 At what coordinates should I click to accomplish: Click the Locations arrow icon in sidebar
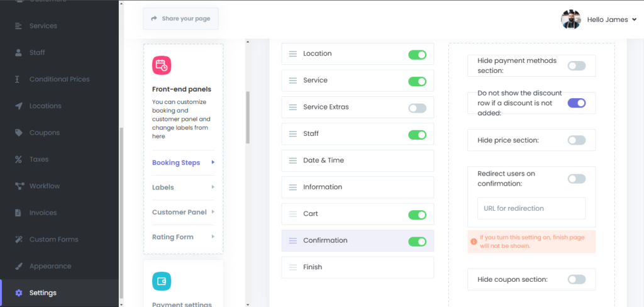18,106
